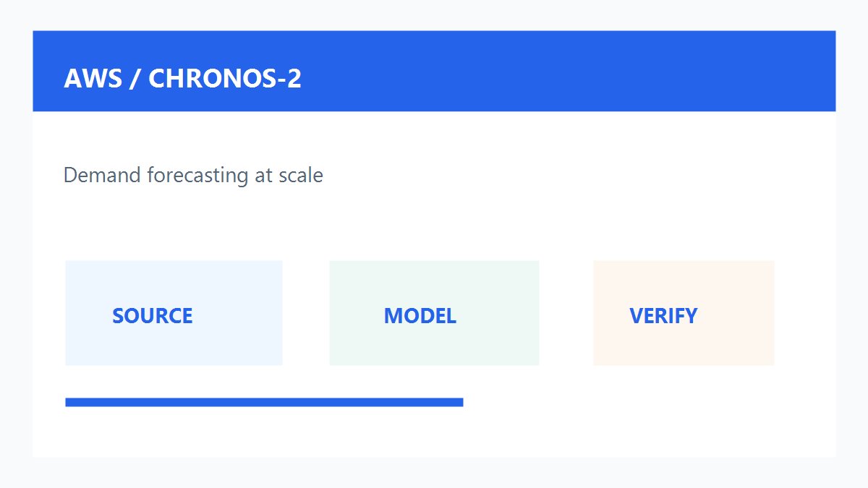
Task: Select the 'Demand forecasting at scale' subtitle
Action: (193, 175)
